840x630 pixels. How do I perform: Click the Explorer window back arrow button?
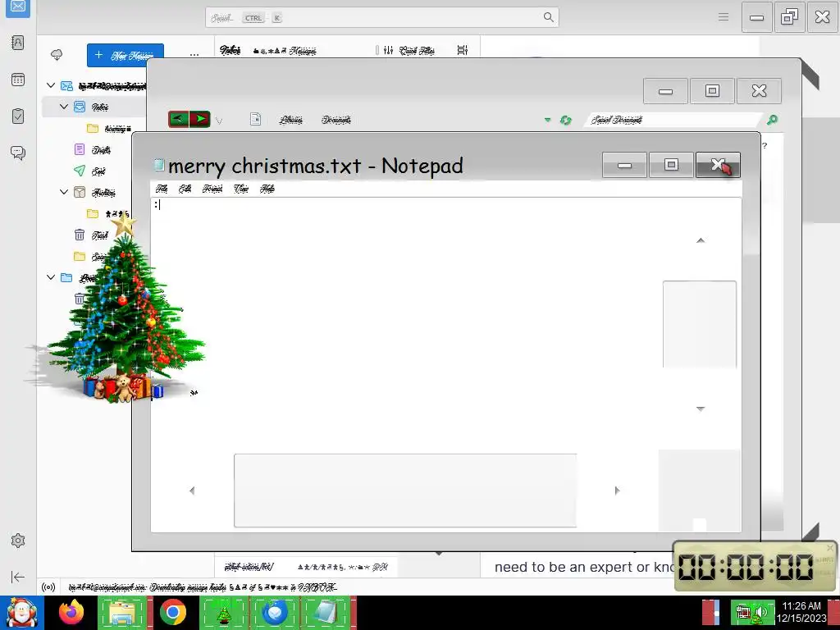[178, 119]
